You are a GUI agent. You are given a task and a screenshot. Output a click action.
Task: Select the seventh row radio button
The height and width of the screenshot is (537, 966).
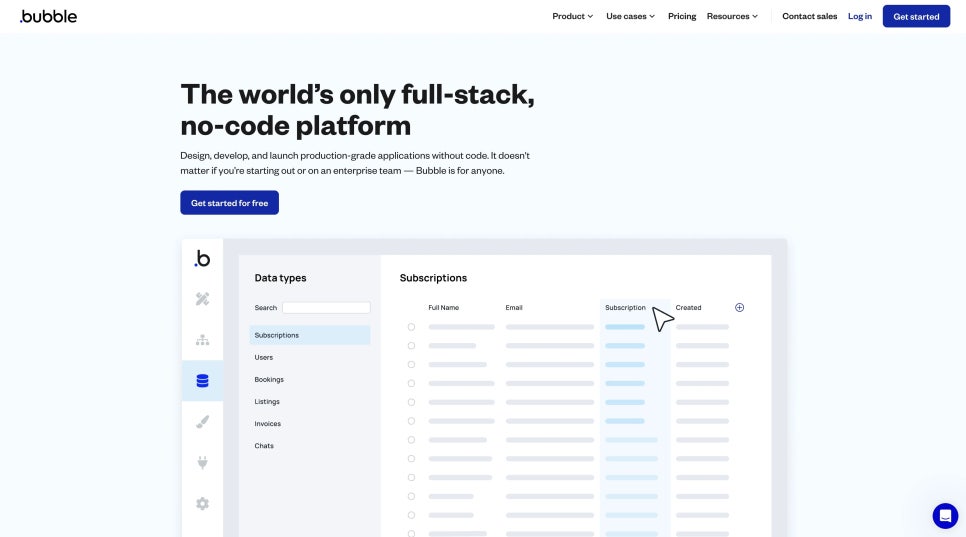tap(411, 440)
